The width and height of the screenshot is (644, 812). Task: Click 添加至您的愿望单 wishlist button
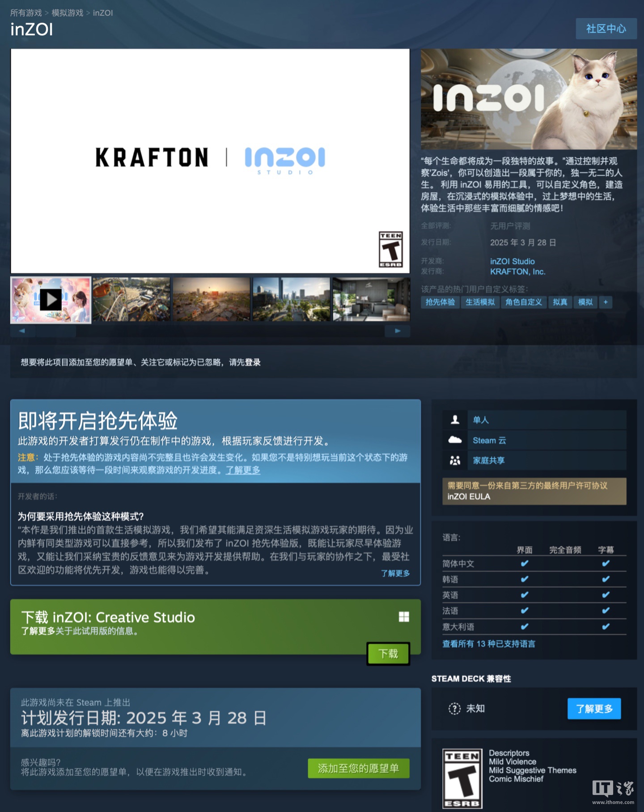coord(359,768)
